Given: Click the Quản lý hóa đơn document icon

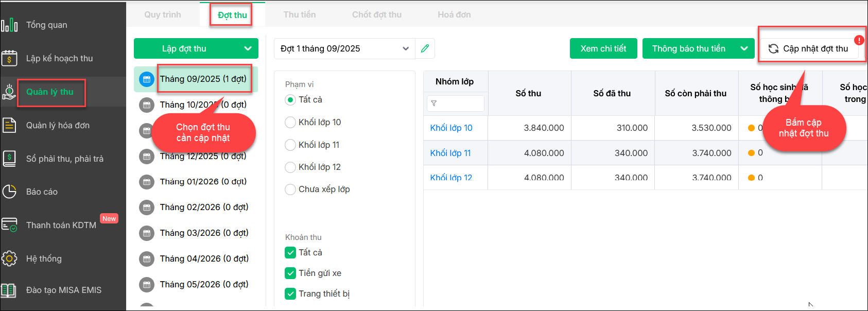Looking at the screenshot, I should click(9, 125).
